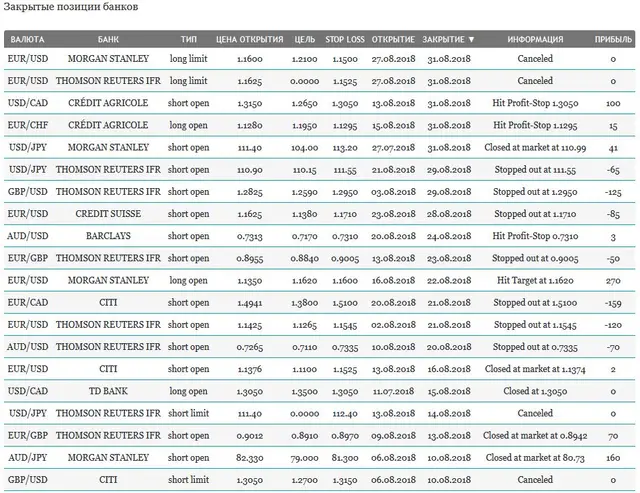The width and height of the screenshot is (640, 493).
Task: Sort by the ОТКРЫТИЕ column header
Action: pyautogui.click(x=393, y=40)
